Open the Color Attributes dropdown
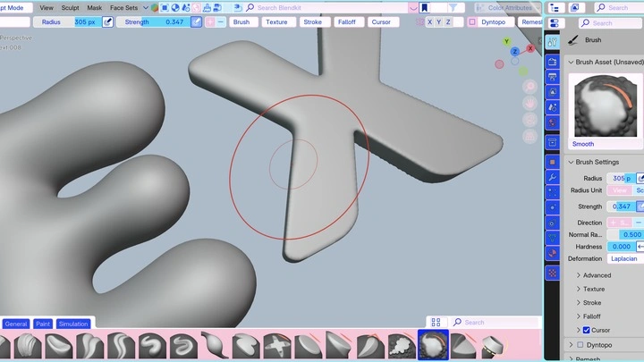The height and width of the screenshot is (362, 644). click(508, 7)
